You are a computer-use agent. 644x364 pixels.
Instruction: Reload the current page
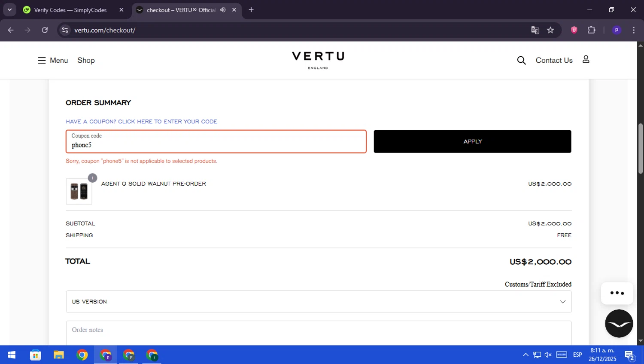click(x=45, y=30)
